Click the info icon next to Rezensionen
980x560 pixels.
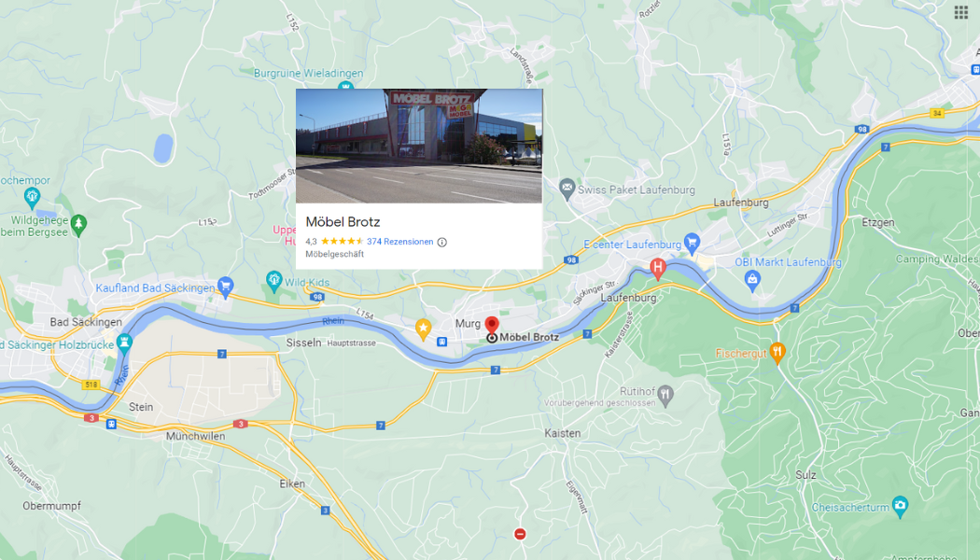(441, 242)
